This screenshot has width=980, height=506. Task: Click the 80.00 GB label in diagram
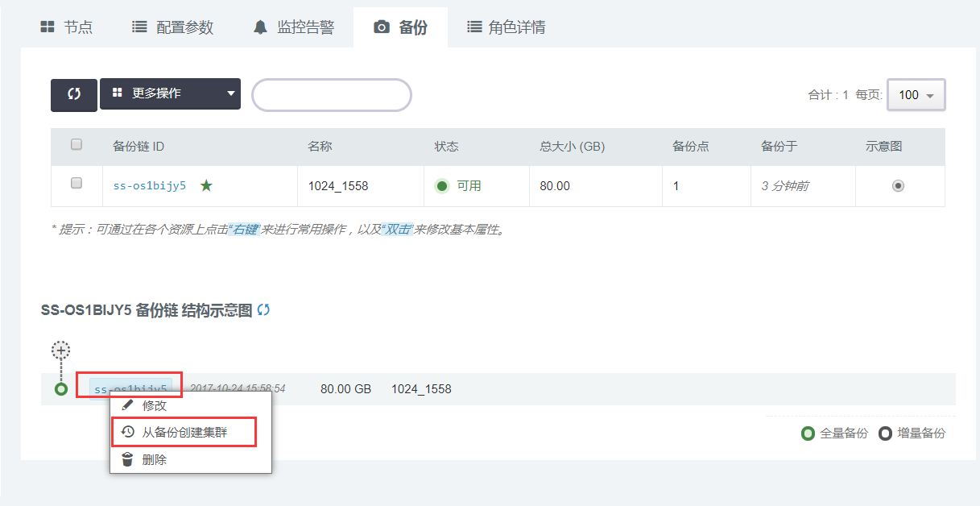click(345, 389)
